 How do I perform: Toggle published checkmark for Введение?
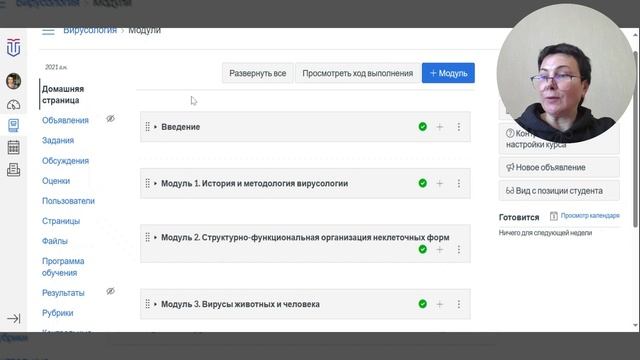pos(423,127)
